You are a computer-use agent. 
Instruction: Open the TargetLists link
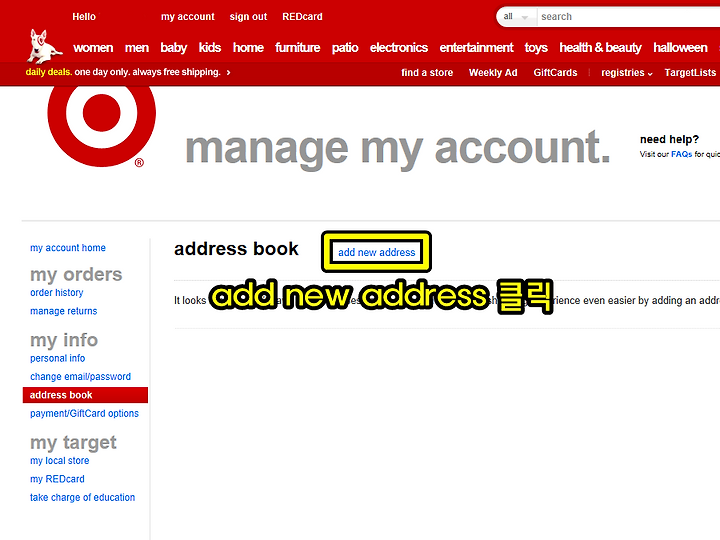click(690, 73)
